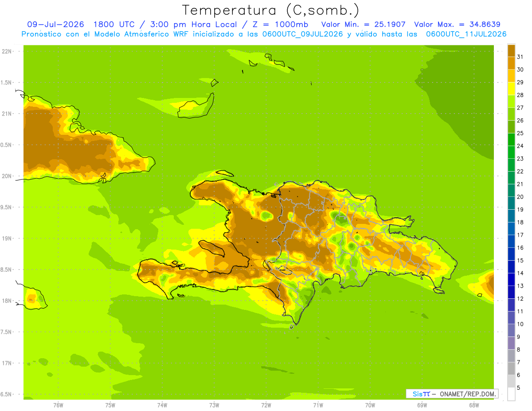532x411 pixels.
Task: Click the legend value 13
Action: pyautogui.click(x=520, y=286)
